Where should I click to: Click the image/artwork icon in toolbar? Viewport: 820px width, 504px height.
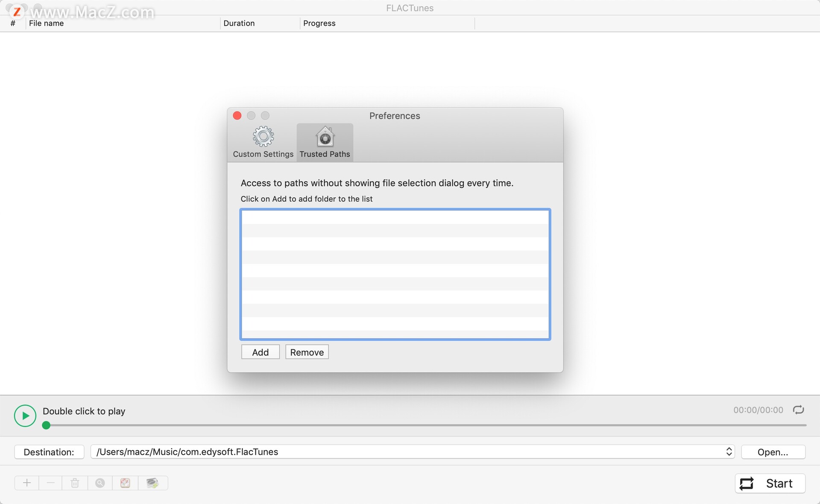tap(124, 482)
